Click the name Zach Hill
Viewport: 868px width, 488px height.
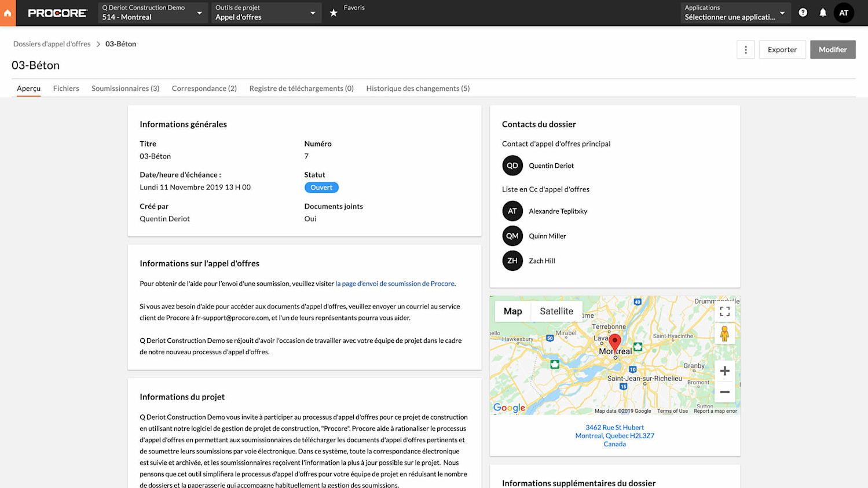tap(541, 261)
